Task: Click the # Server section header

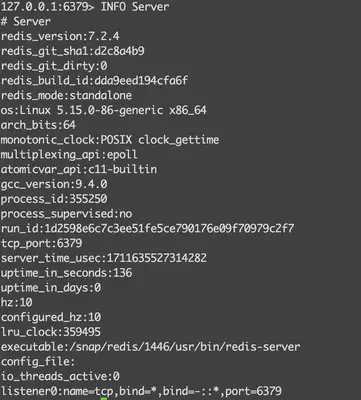Action: pyautogui.click(x=26, y=22)
